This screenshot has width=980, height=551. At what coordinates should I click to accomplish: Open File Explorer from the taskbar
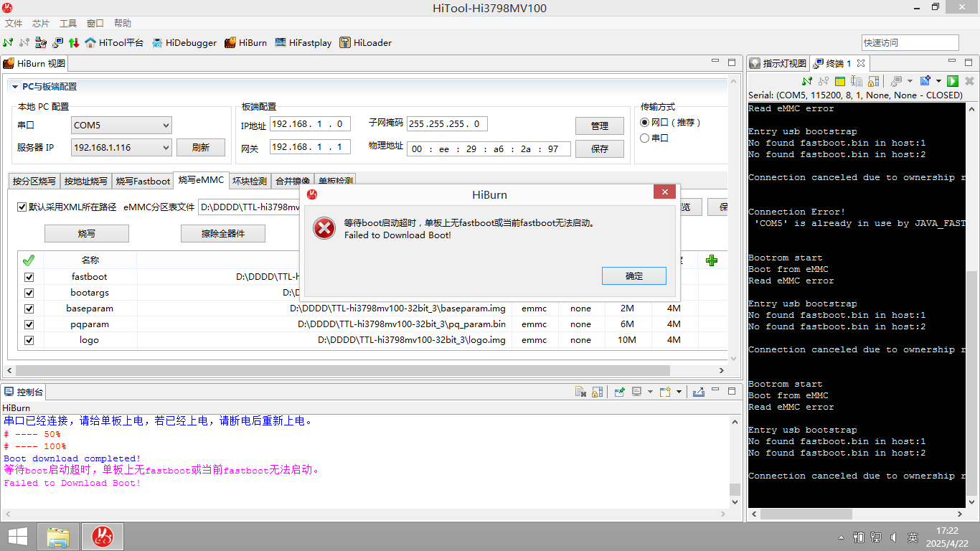coord(58,536)
